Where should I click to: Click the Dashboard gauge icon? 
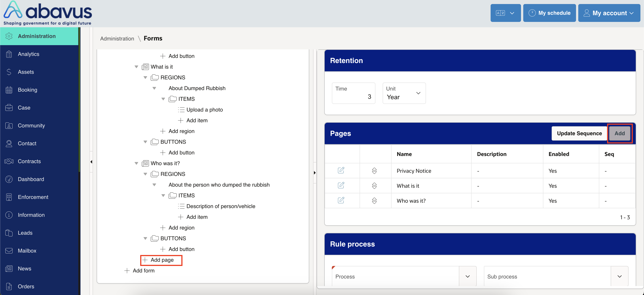[9, 179]
